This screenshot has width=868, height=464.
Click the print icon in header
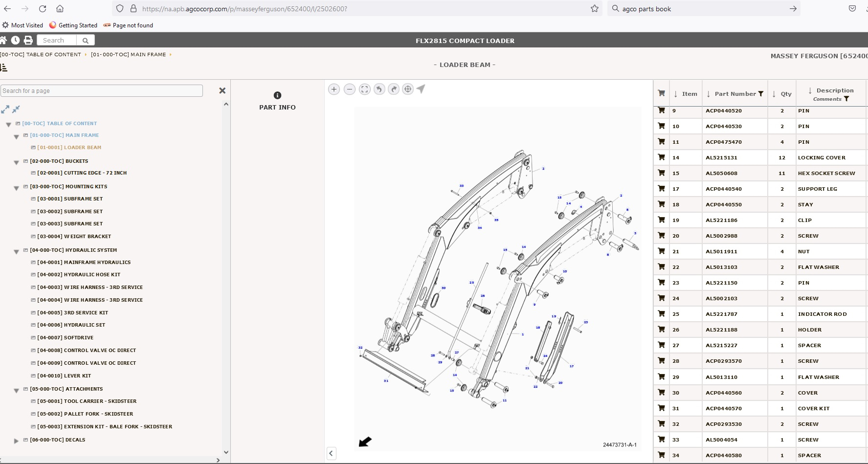[x=28, y=40]
